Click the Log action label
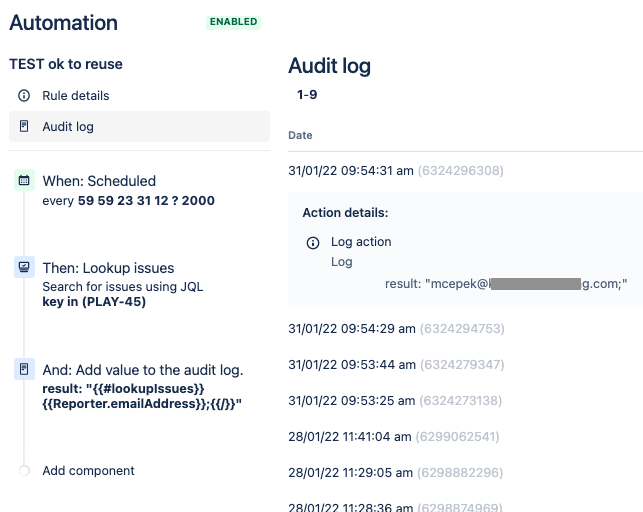Screen dimensions: 643x512 [361, 242]
